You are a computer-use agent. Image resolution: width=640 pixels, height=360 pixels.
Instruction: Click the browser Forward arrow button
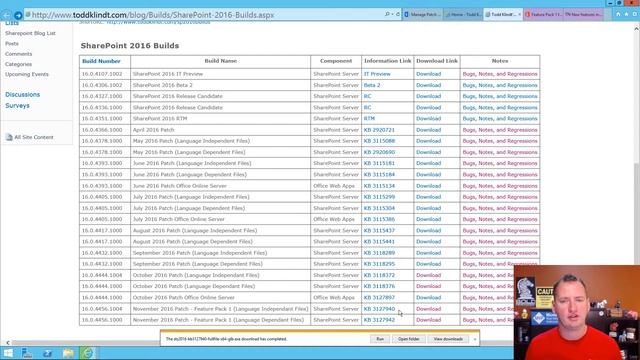[x=18, y=16]
